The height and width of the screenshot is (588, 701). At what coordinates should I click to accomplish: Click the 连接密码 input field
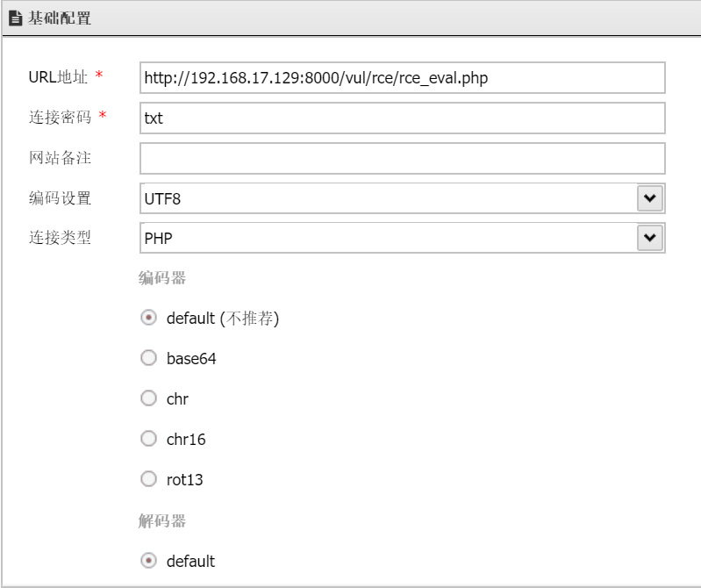click(x=402, y=118)
